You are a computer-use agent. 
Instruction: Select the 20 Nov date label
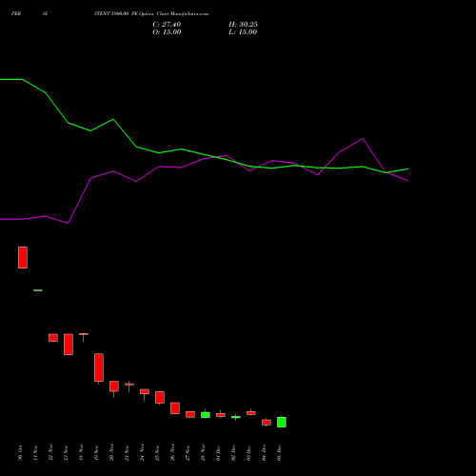111,453
